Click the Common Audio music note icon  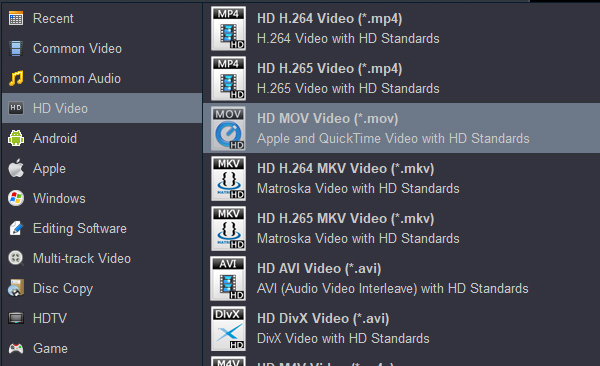point(16,78)
